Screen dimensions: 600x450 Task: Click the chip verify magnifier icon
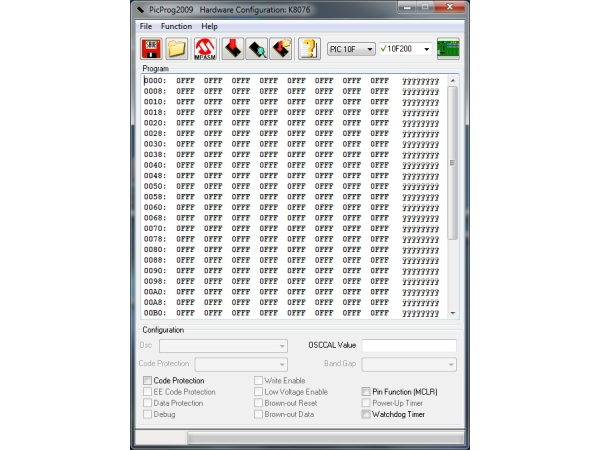pyautogui.click(x=256, y=48)
